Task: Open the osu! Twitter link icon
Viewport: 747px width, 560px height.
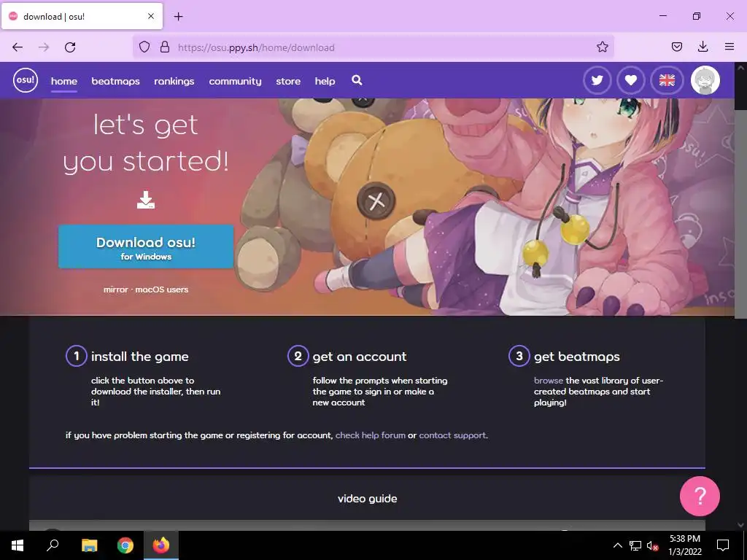Action: point(597,80)
